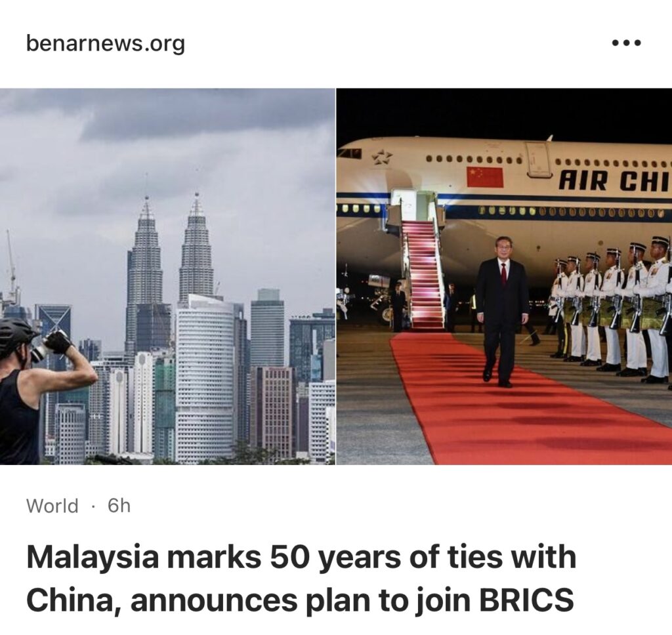Click the 6h timestamp
This screenshot has width=672, height=635.
[x=119, y=506]
